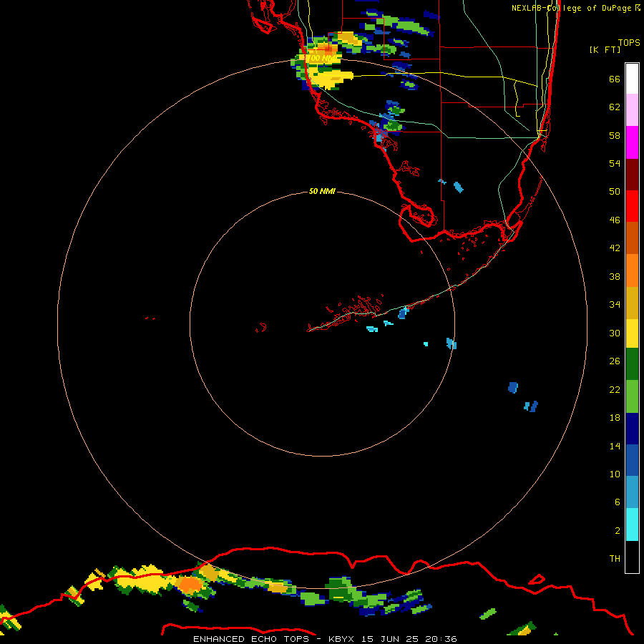The image size is (644, 644).
Task: Click the TOPS legend title
Action: click(x=629, y=42)
